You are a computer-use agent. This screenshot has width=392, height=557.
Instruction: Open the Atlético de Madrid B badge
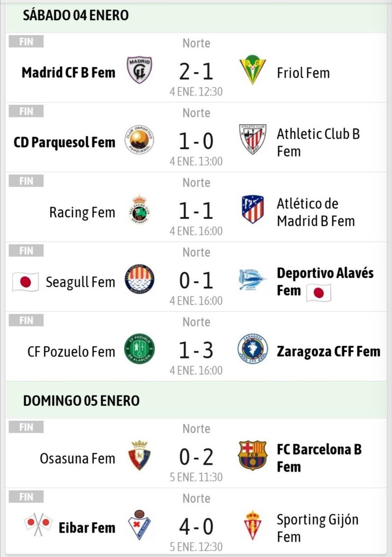(x=252, y=209)
